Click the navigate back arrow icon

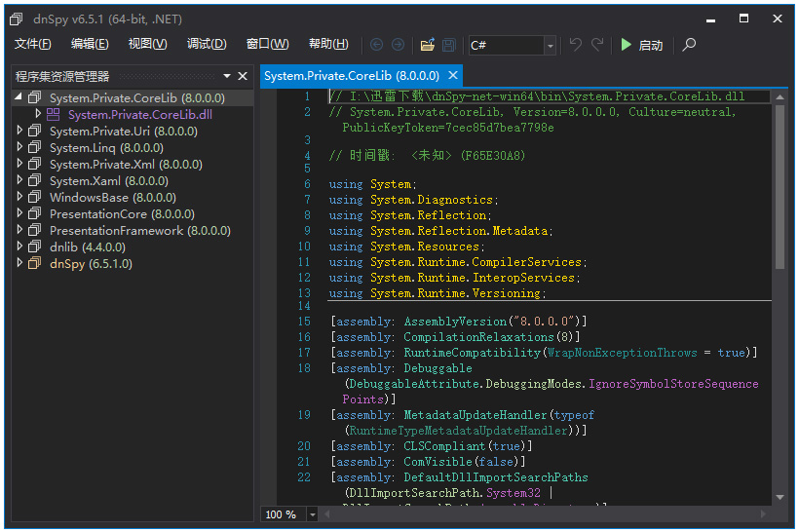[377, 45]
